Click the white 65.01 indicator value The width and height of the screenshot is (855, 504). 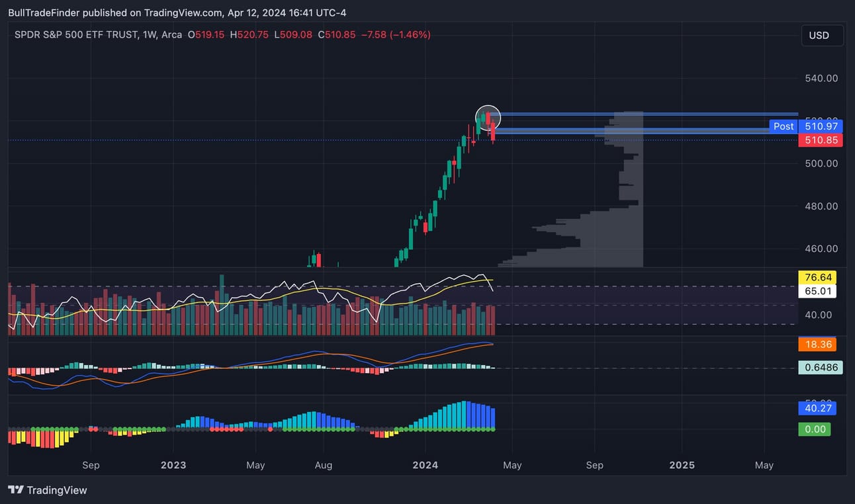click(817, 291)
